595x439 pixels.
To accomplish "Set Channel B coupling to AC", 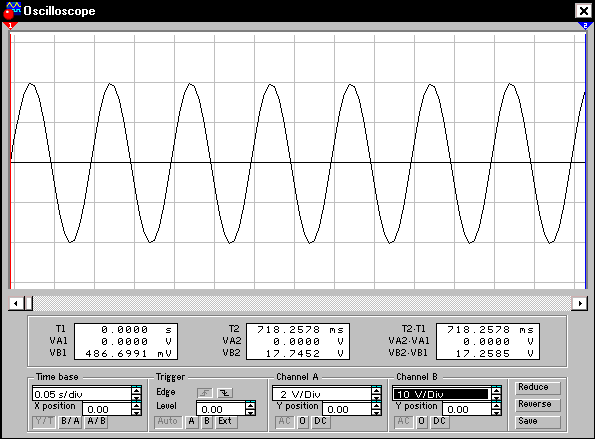I will pyautogui.click(x=403, y=421).
